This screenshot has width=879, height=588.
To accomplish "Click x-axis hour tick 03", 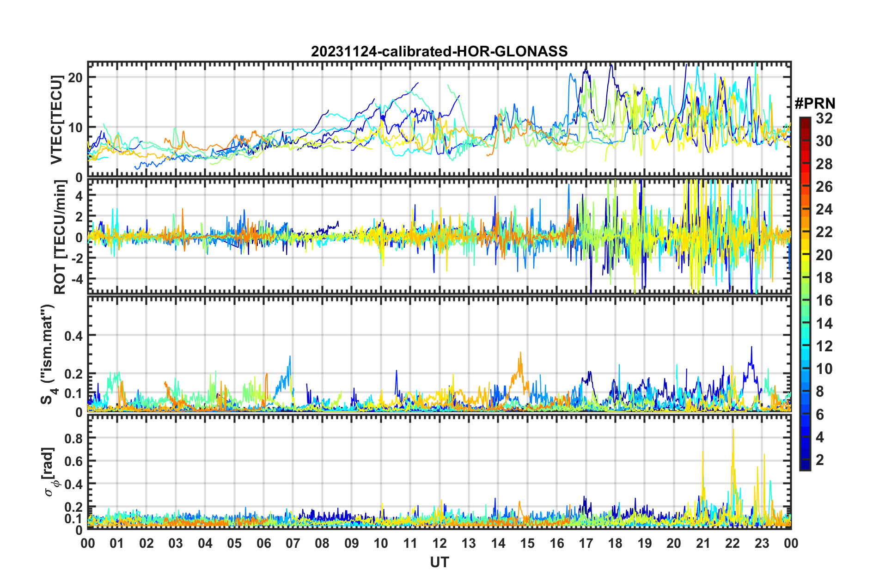I will [176, 543].
